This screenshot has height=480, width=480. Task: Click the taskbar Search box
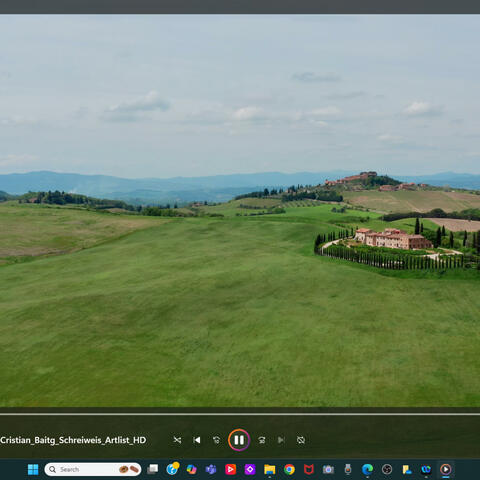[93, 469]
